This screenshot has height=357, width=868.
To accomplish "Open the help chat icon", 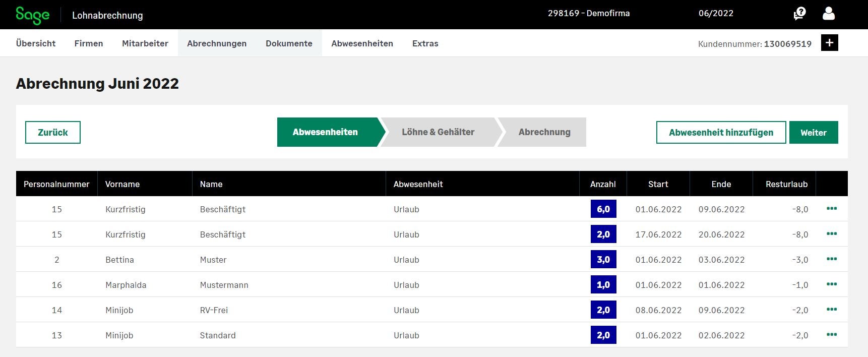I will tap(799, 14).
